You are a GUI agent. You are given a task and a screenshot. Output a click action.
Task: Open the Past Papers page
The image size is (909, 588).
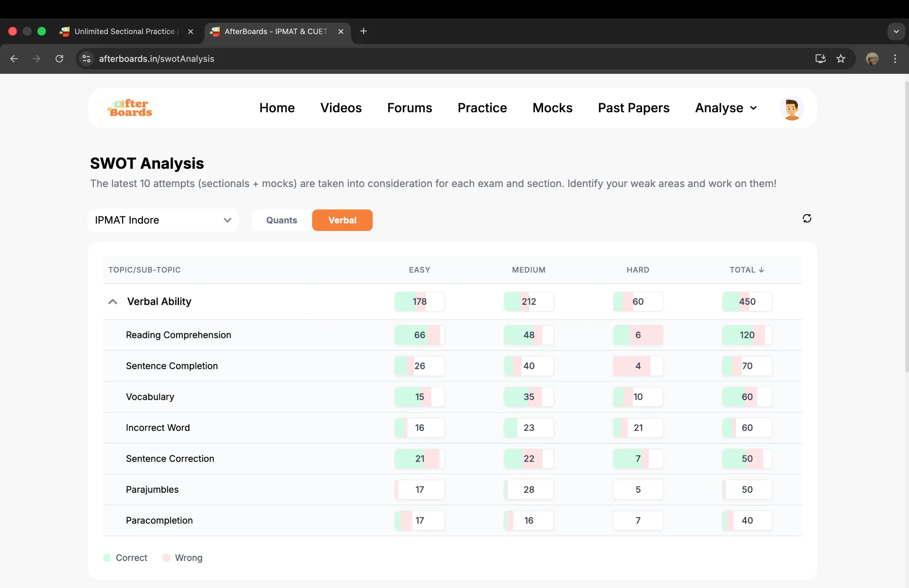(x=633, y=108)
